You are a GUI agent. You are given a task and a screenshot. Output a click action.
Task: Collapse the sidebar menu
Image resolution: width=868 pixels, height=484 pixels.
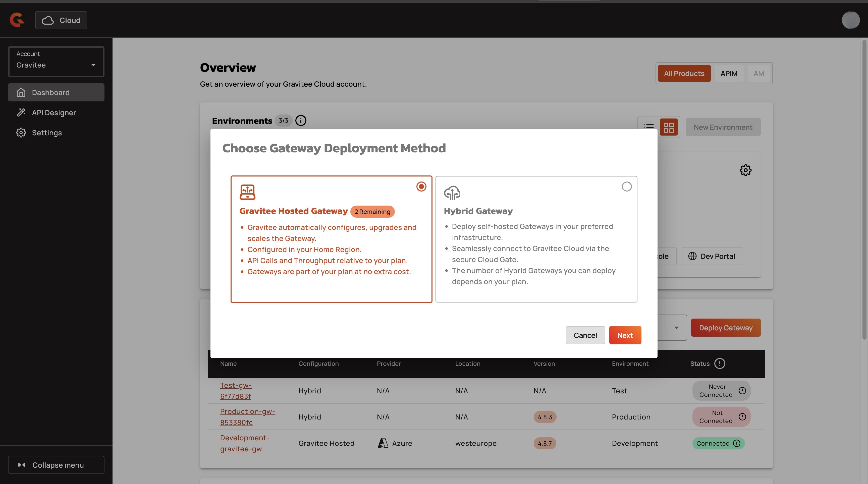pyautogui.click(x=56, y=465)
